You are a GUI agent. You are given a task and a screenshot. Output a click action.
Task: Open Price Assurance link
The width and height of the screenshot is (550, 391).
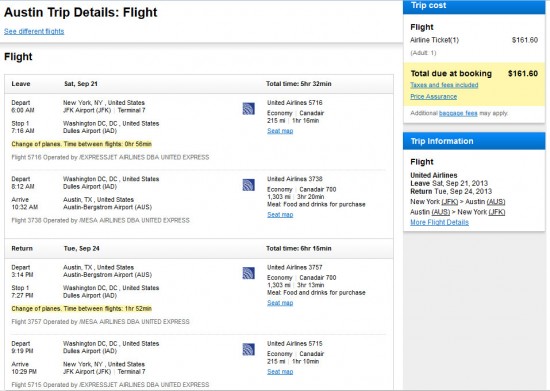tap(434, 96)
